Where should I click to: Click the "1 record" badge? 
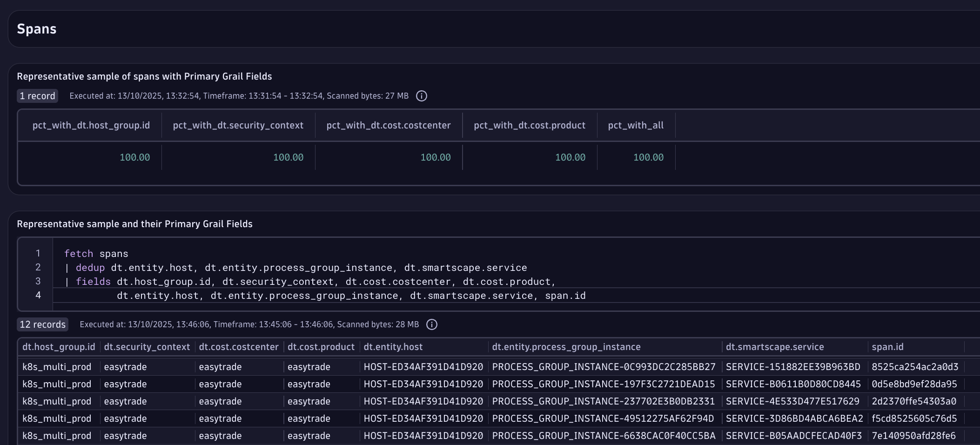coord(38,96)
